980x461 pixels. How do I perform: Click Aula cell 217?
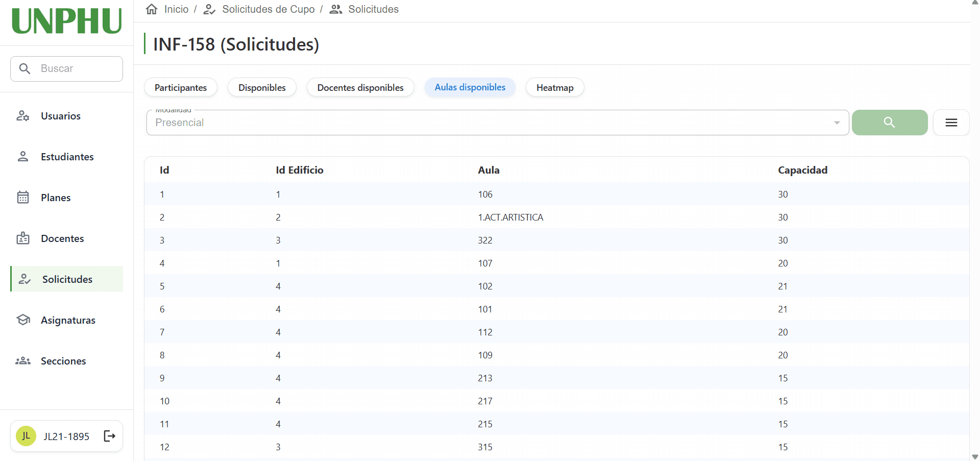coord(485,401)
